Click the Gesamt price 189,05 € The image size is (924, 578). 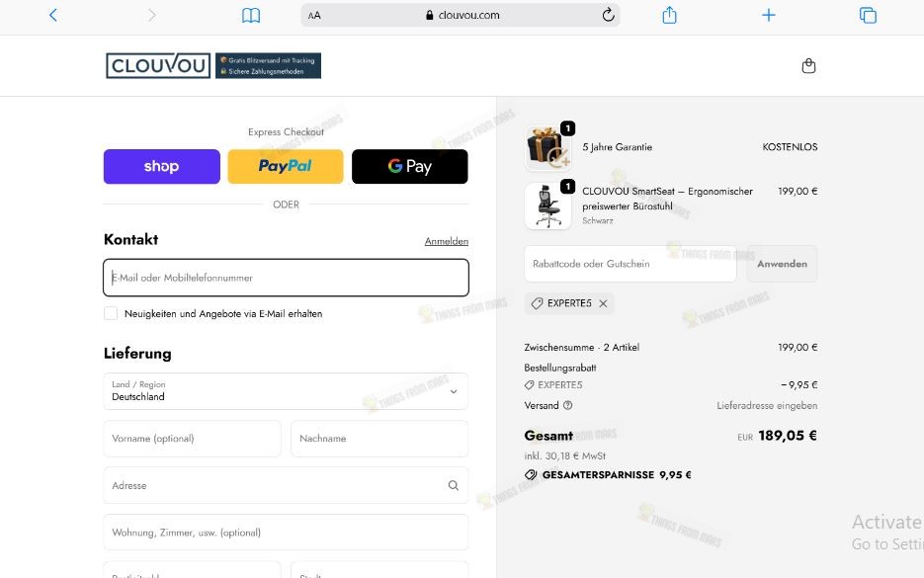(788, 436)
